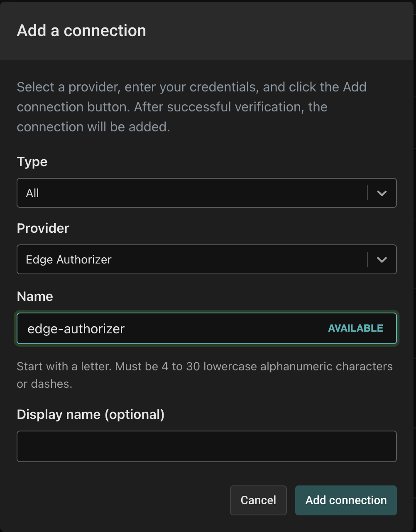416x532 pixels.
Task: Open the Provider dropdown chevron arrow
Action: coord(382,260)
